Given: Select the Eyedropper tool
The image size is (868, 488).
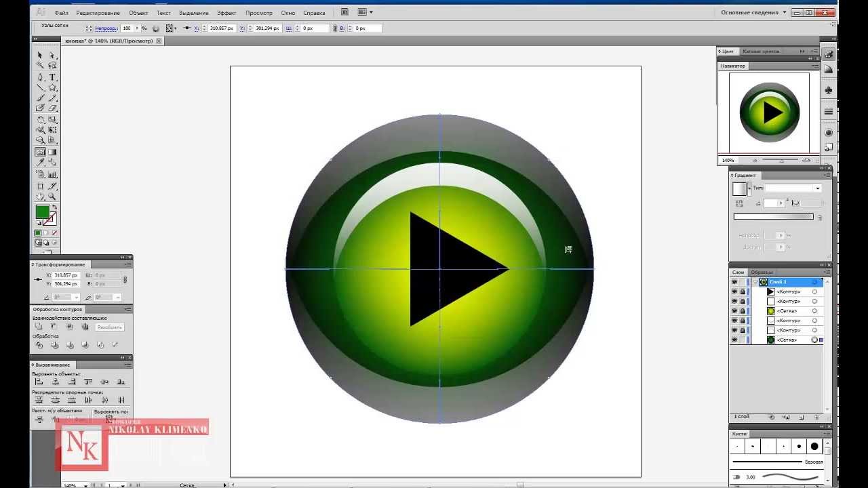Looking at the screenshot, I should [x=40, y=162].
